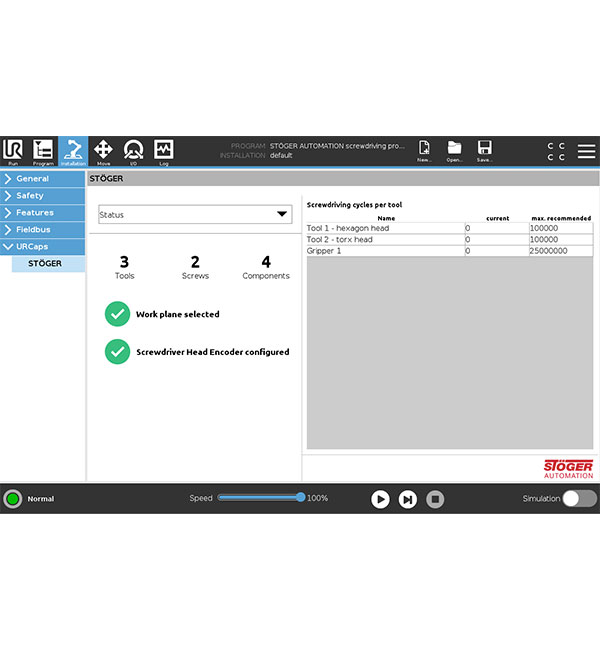This screenshot has height=650, width=600.
Task: Click the Name column header
Action: (386, 218)
